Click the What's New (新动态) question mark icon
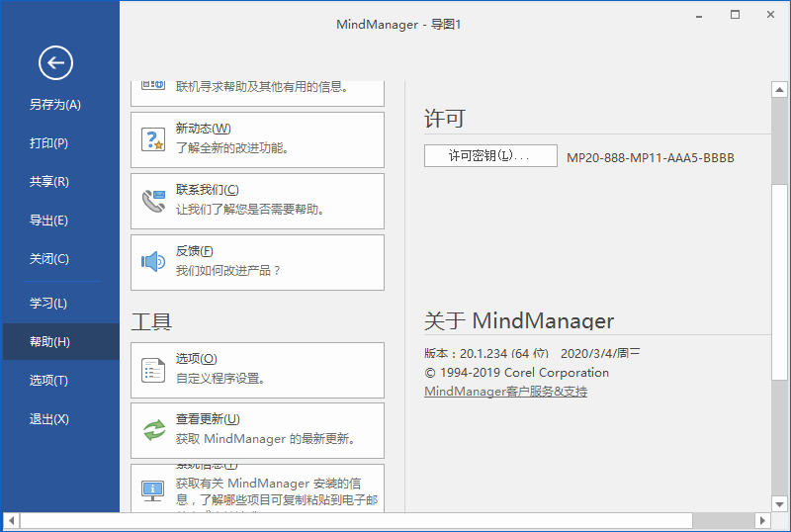 (x=153, y=139)
